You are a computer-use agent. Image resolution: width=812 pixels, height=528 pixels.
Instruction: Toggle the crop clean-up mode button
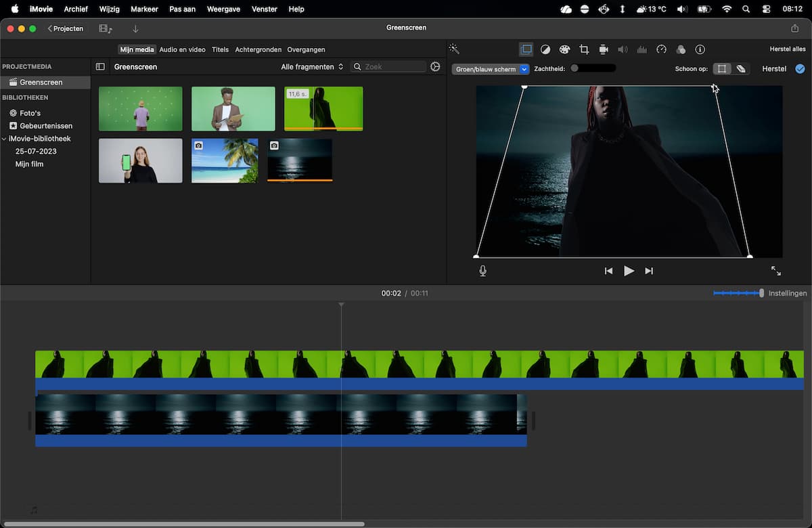pos(722,69)
